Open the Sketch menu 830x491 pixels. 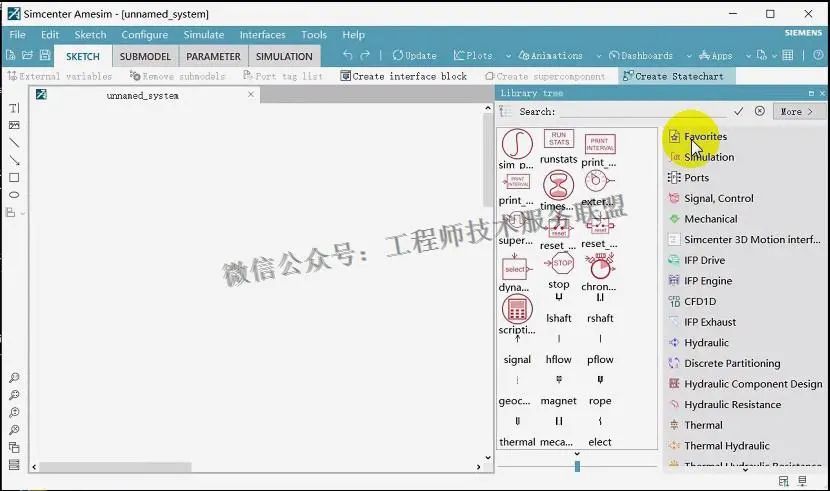[x=90, y=35]
